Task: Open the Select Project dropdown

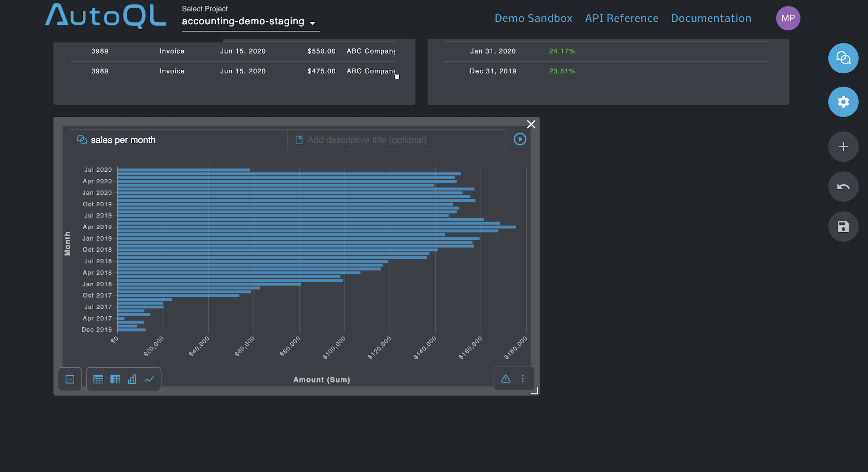Action: pos(250,21)
